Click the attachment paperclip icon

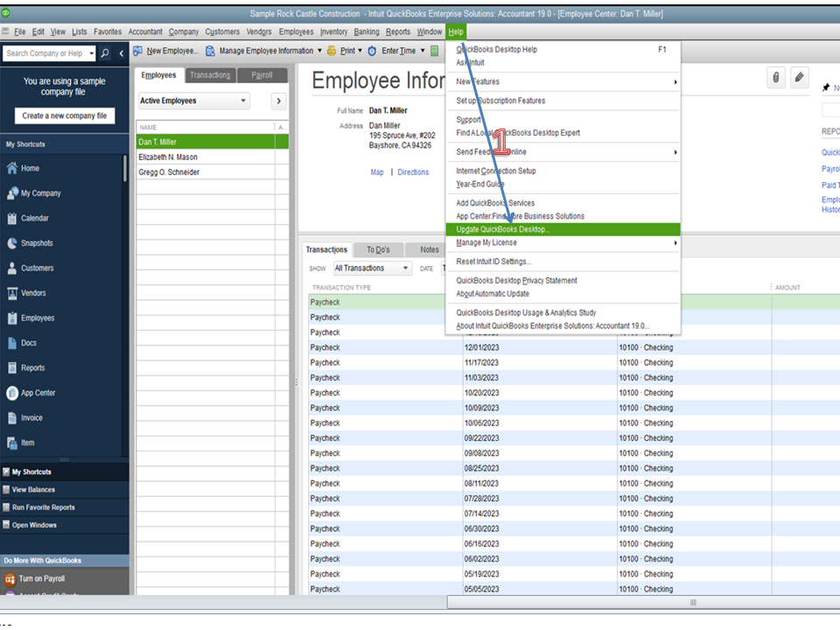[776, 78]
